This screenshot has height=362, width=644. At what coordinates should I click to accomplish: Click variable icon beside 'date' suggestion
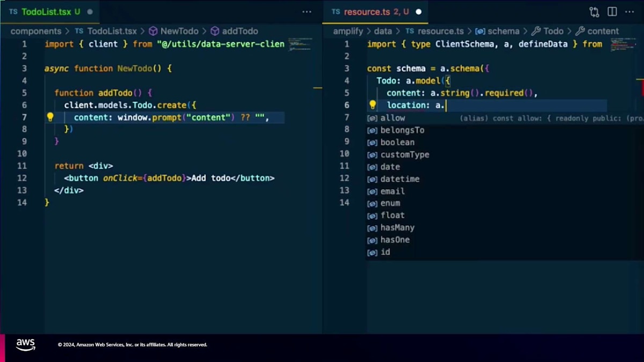click(372, 167)
